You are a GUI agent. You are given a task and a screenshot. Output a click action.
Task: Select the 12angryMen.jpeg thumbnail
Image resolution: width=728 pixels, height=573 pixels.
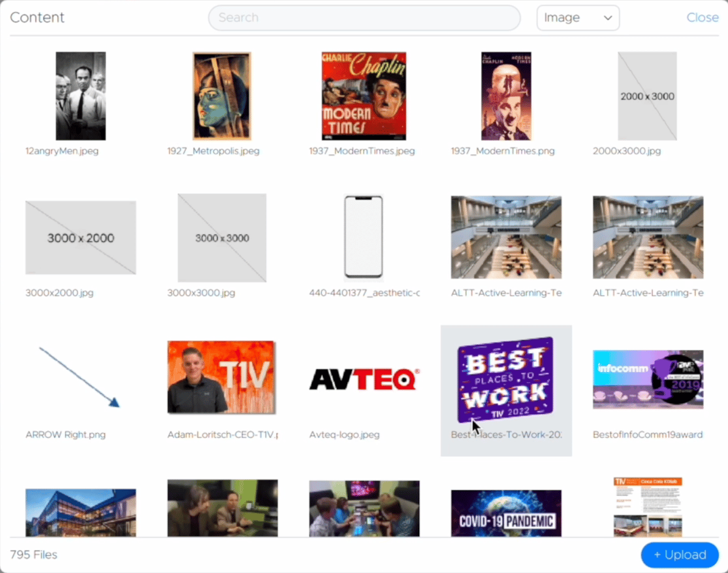tap(80, 96)
